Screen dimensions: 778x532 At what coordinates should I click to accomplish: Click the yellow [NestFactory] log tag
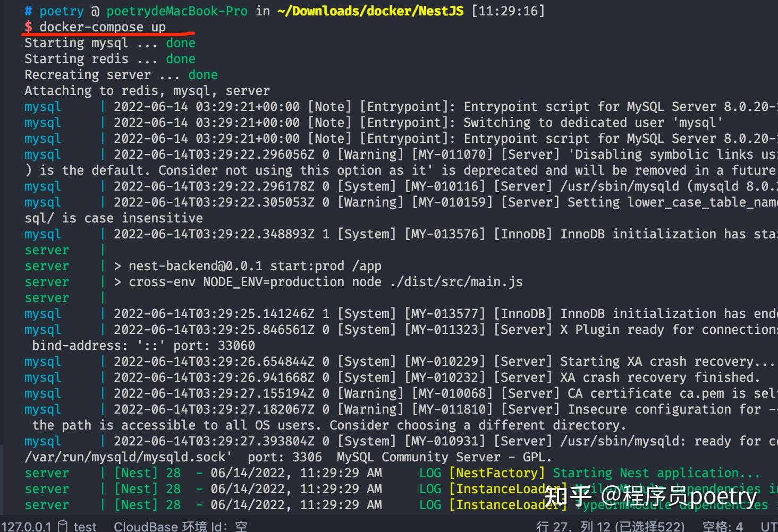coord(497,473)
